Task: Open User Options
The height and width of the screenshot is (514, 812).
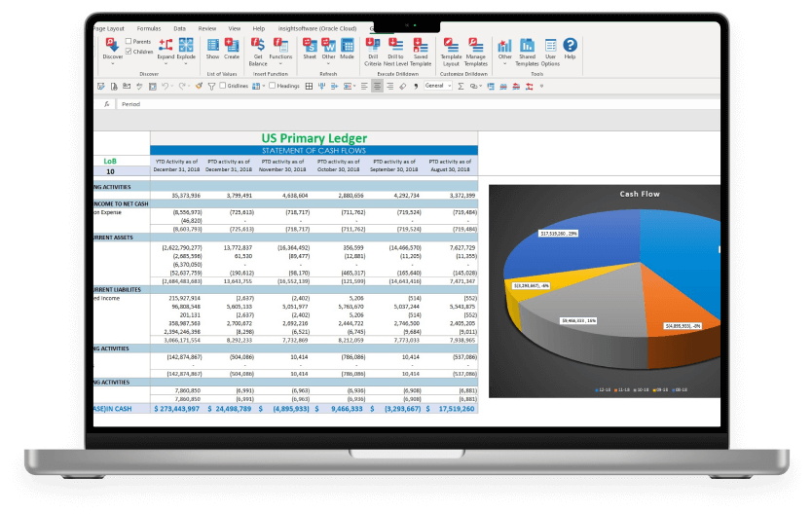Action: tap(550, 46)
